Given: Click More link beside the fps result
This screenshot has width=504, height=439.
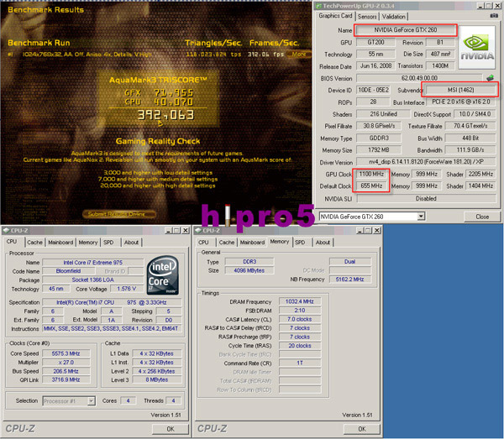Looking at the screenshot, I should tap(298, 54).
